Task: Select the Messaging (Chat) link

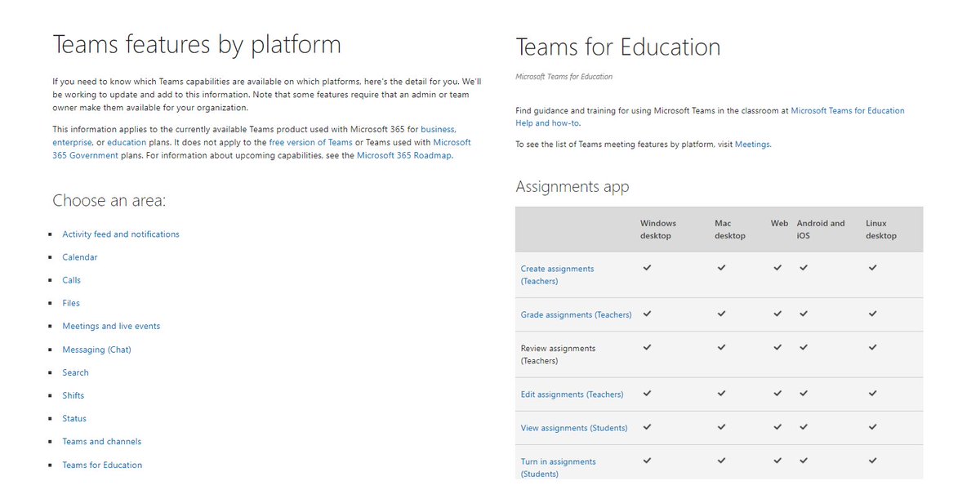Action: (x=96, y=350)
